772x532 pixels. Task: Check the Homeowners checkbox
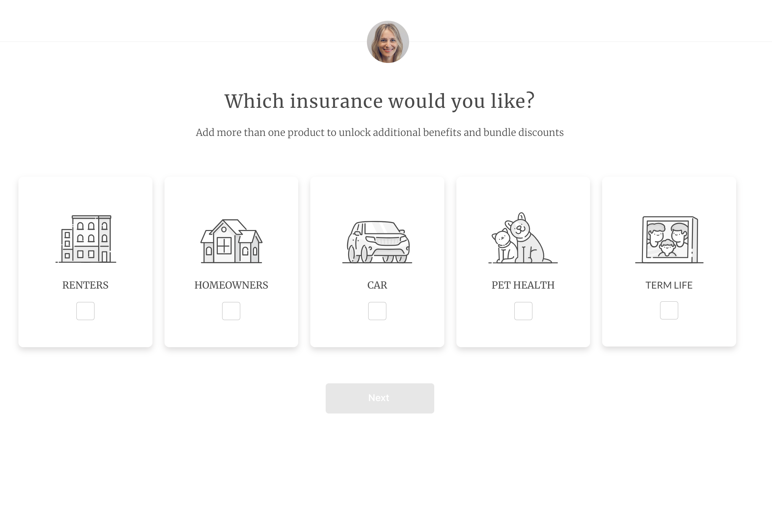pos(231,311)
